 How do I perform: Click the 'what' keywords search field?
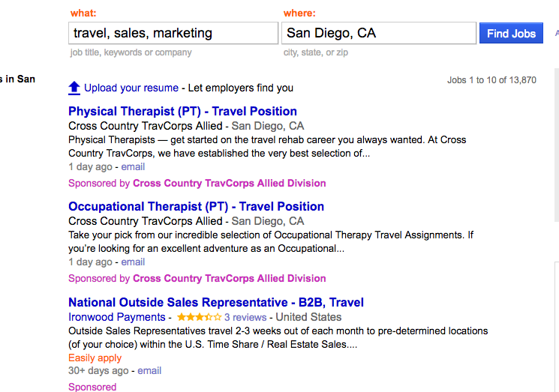[x=173, y=33]
